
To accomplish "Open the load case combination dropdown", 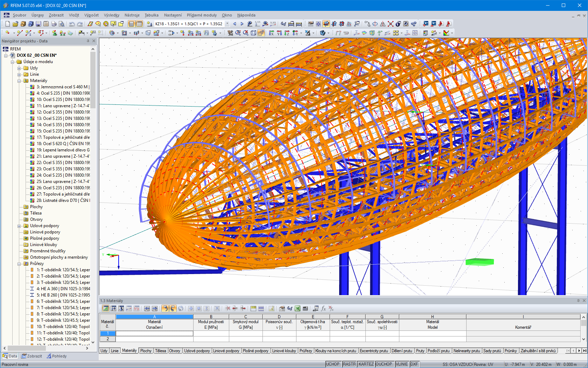I will [x=227, y=24].
